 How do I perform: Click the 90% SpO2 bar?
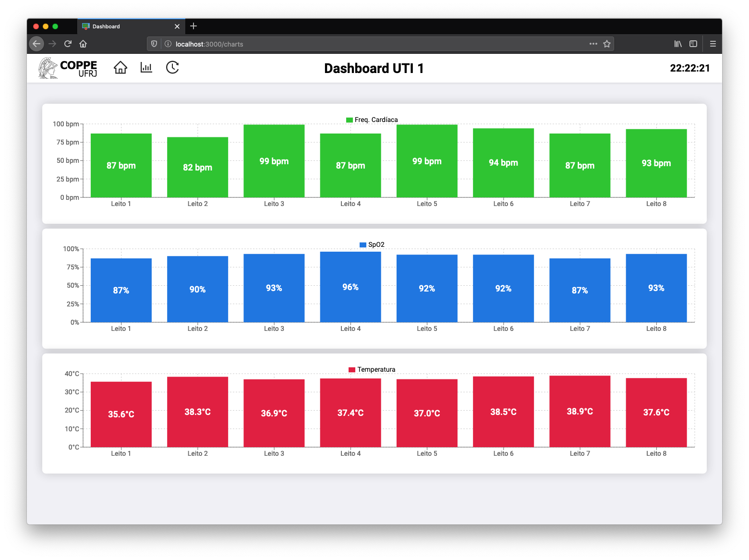[197, 289]
